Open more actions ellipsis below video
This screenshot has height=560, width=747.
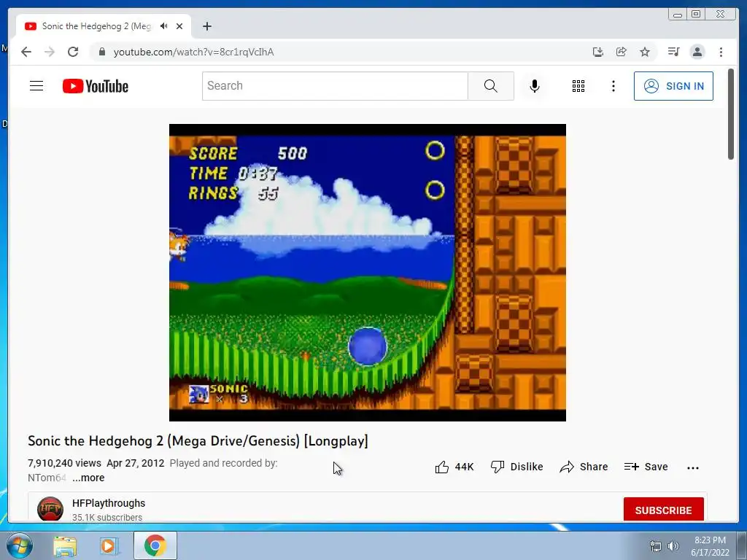(693, 467)
